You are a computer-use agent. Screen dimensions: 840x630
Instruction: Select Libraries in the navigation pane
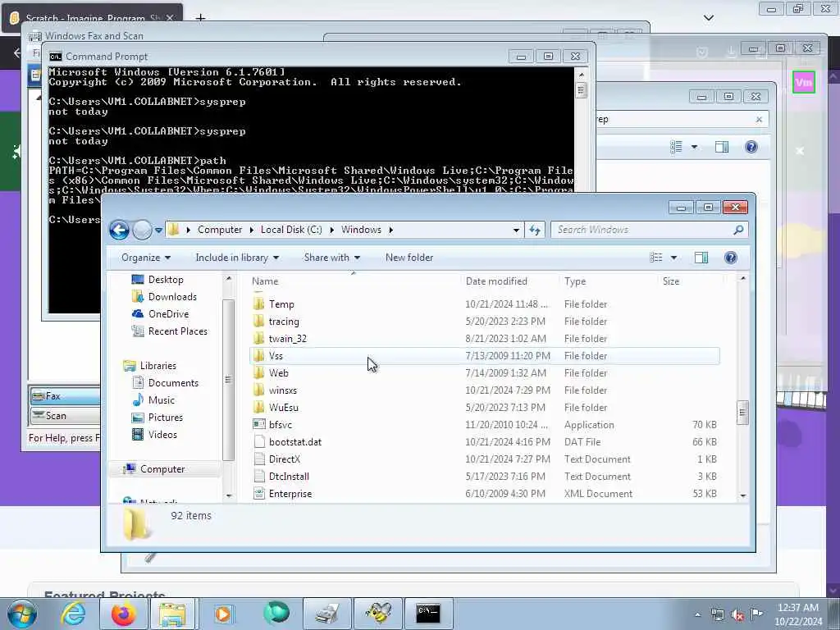tap(158, 366)
